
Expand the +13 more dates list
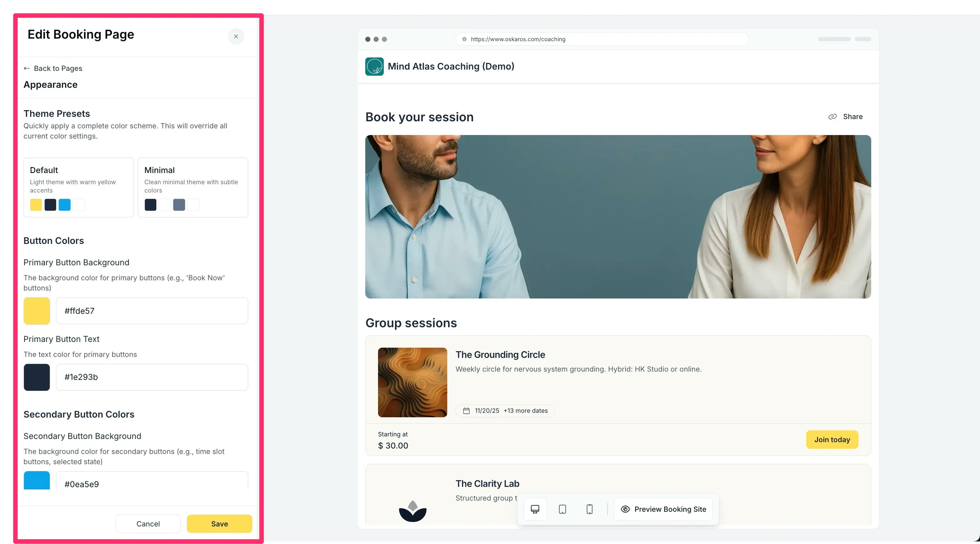pyautogui.click(x=525, y=411)
